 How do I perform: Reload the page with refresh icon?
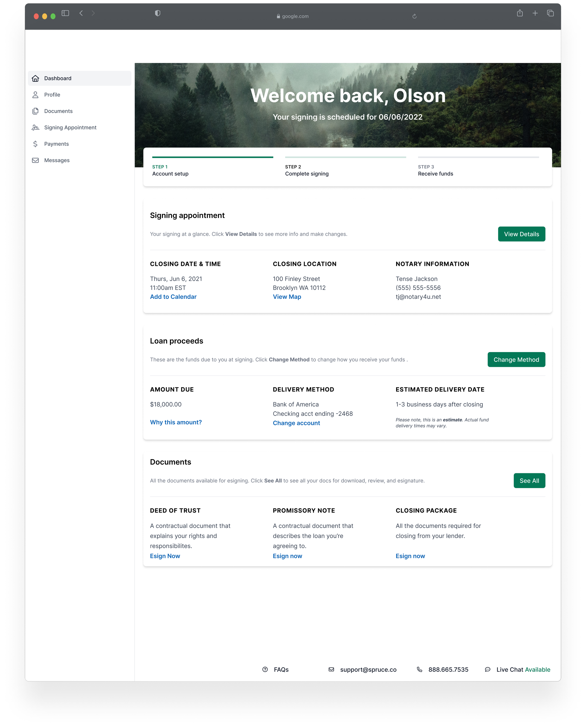[x=414, y=16]
